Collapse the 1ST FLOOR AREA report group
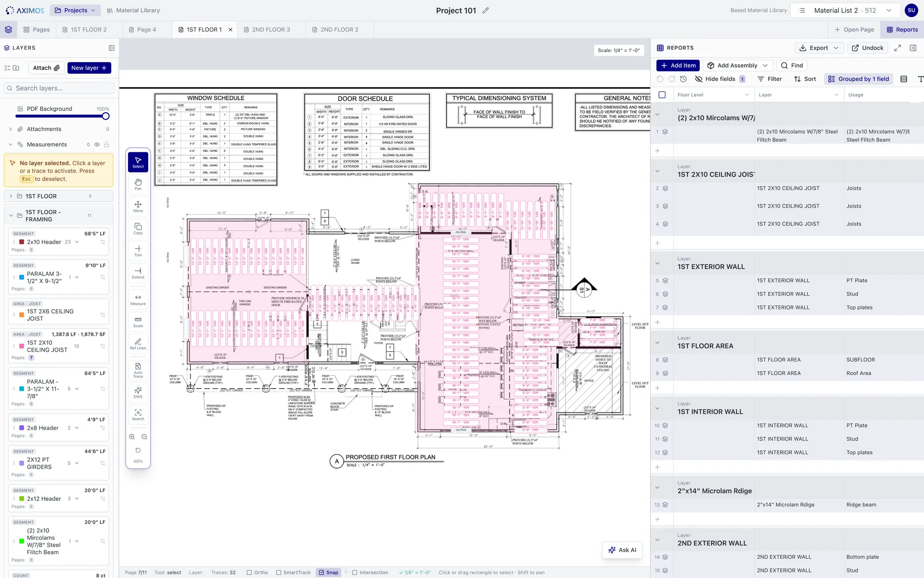 click(x=657, y=342)
